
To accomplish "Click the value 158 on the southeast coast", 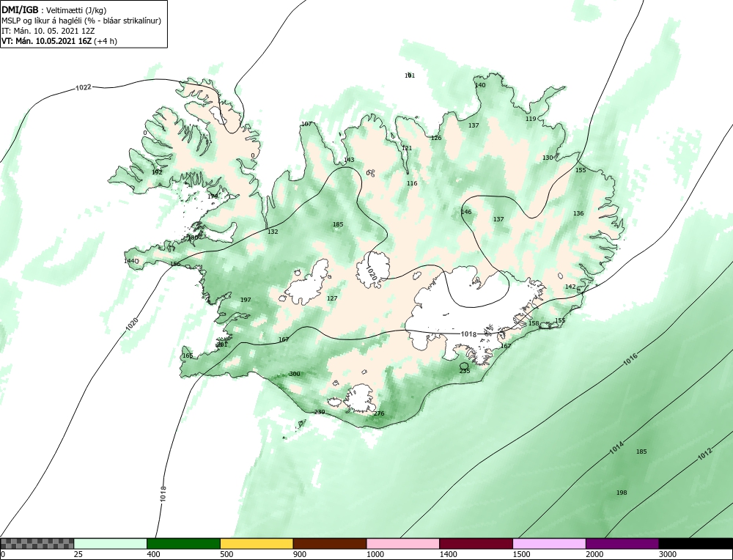I will [534, 323].
